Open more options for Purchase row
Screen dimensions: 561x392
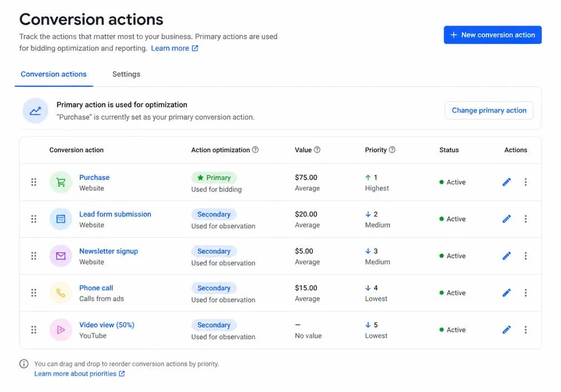(x=525, y=182)
